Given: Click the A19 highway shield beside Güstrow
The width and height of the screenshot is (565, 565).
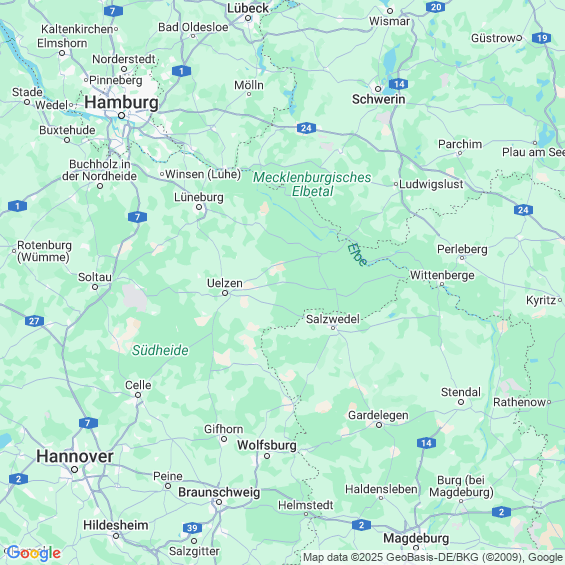Looking at the screenshot, I should (541, 38).
